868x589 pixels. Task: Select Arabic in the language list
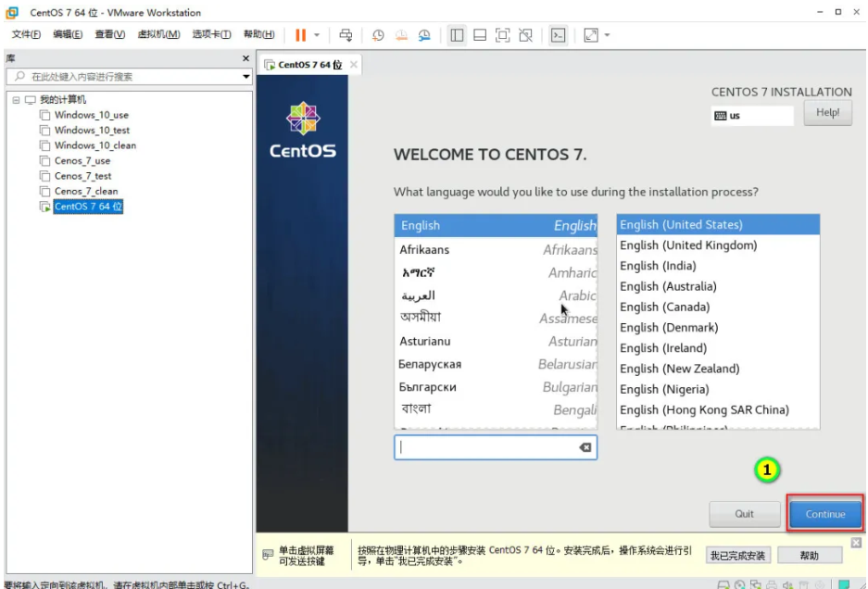(496, 295)
